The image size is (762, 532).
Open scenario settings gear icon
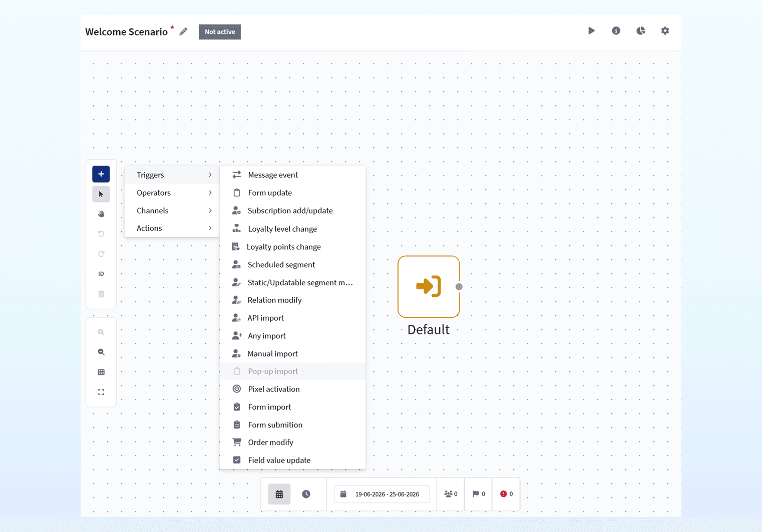(665, 31)
